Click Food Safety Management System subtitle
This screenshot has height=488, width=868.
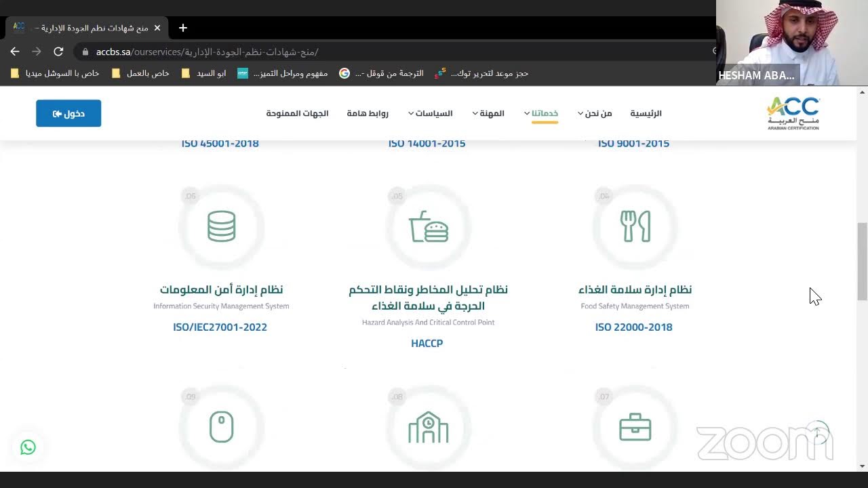(x=635, y=306)
